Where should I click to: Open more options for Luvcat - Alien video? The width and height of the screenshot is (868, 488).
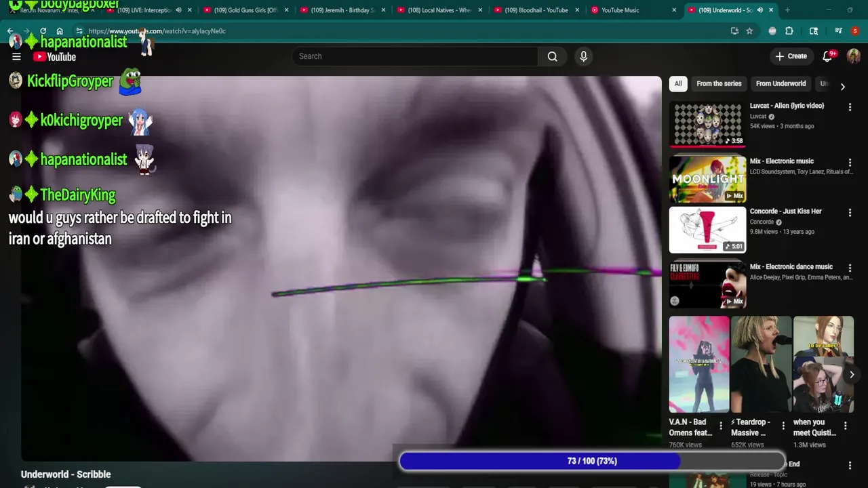point(850,107)
